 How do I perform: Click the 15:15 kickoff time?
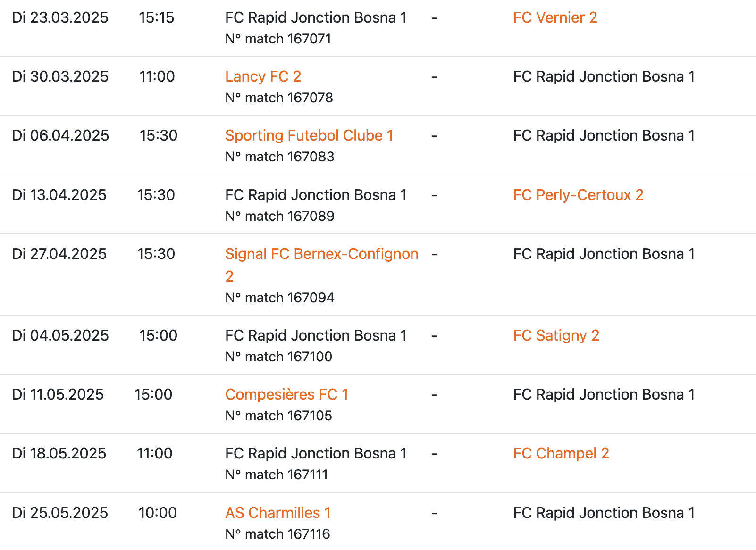pyautogui.click(x=156, y=17)
